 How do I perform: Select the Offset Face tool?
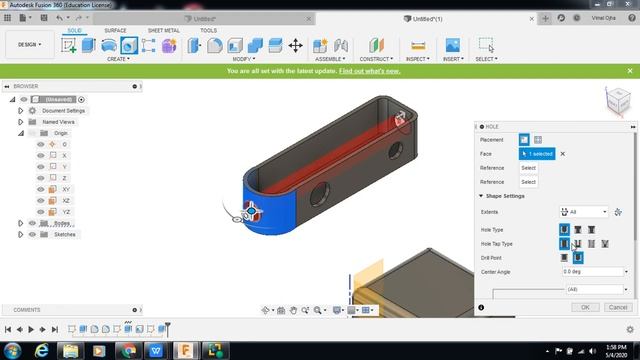276,45
